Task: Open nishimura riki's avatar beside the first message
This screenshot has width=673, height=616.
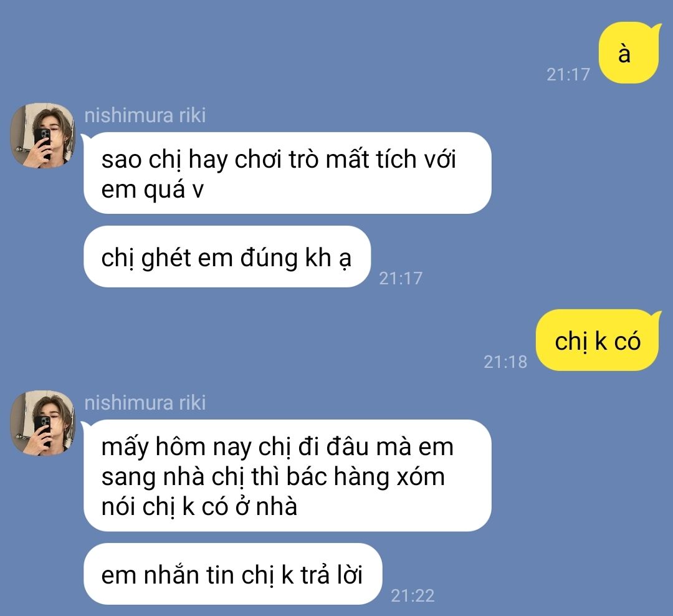Action: click(x=42, y=135)
